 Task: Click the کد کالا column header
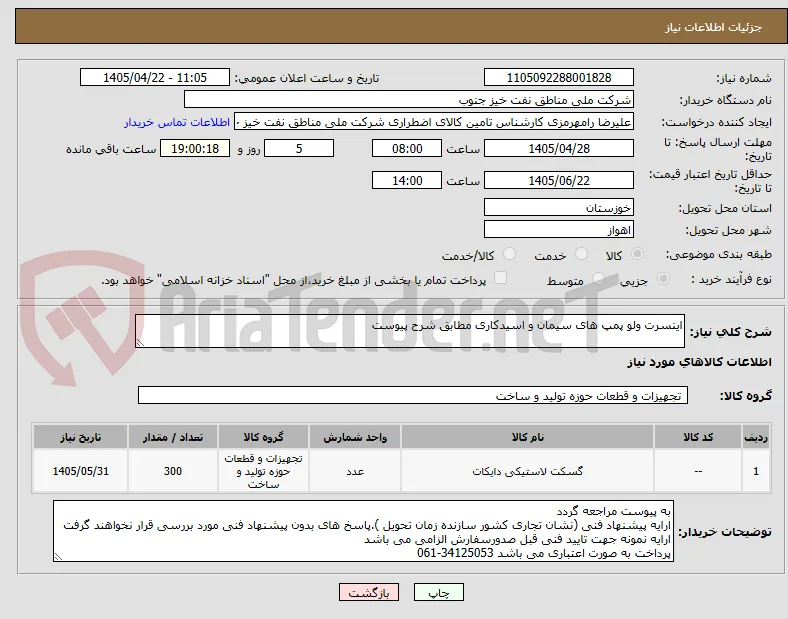[x=698, y=437]
